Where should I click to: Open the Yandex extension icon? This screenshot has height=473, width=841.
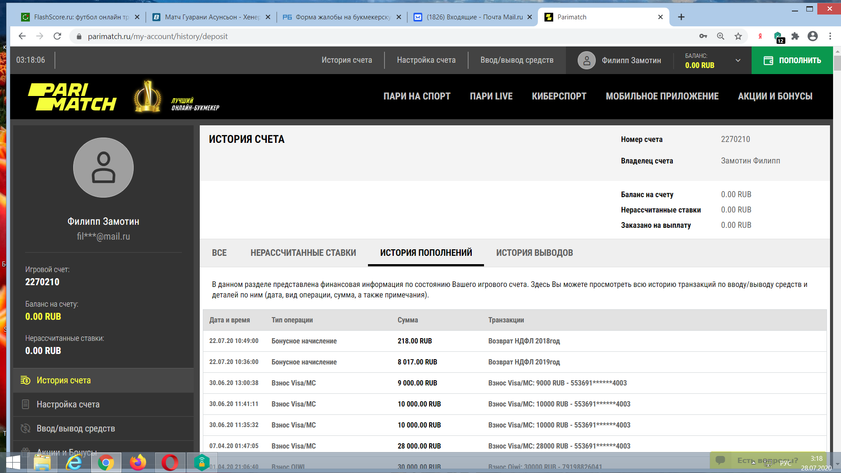click(760, 36)
